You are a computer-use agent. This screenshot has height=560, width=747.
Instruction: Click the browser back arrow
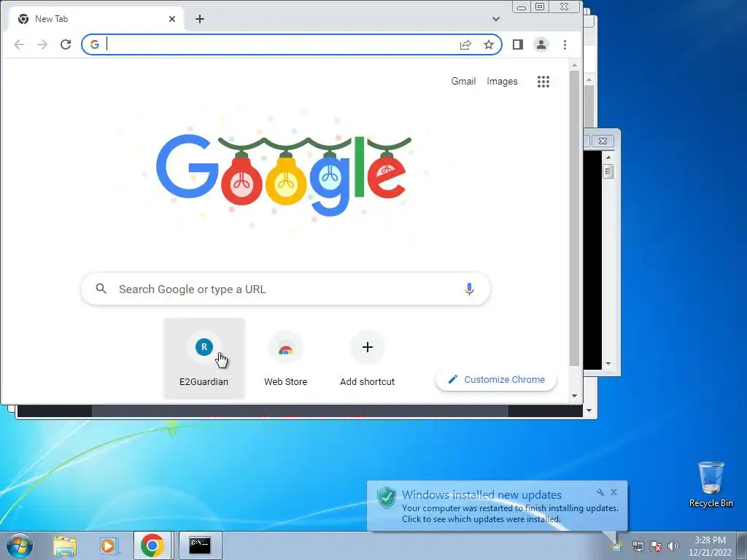point(19,44)
